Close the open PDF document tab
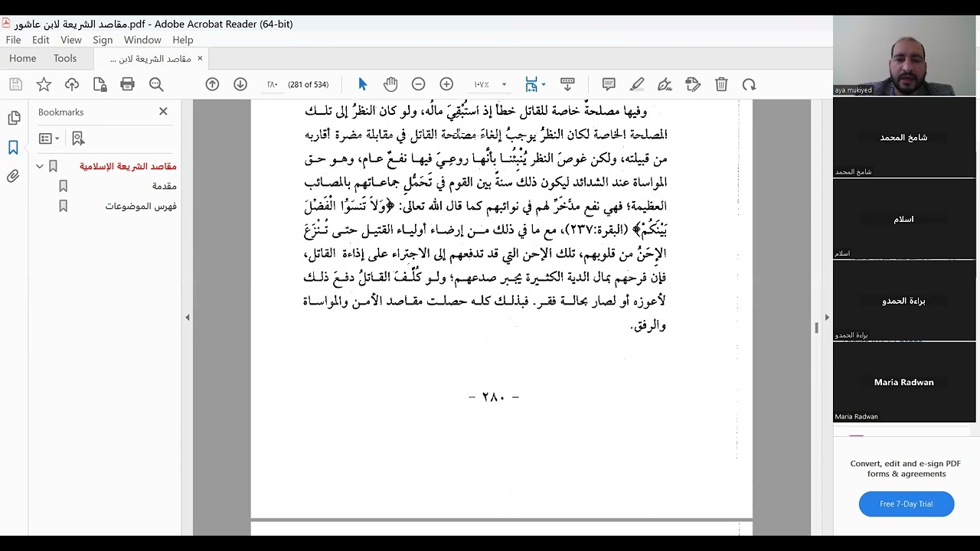Screen dimensions: 980x551 point(200,58)
